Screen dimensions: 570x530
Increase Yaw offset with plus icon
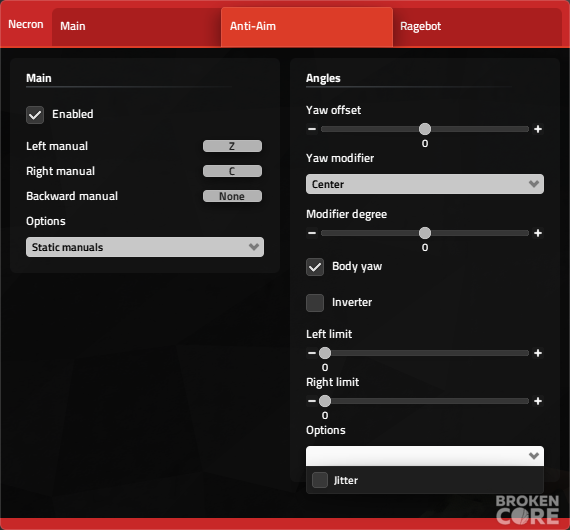coord(538,129)
